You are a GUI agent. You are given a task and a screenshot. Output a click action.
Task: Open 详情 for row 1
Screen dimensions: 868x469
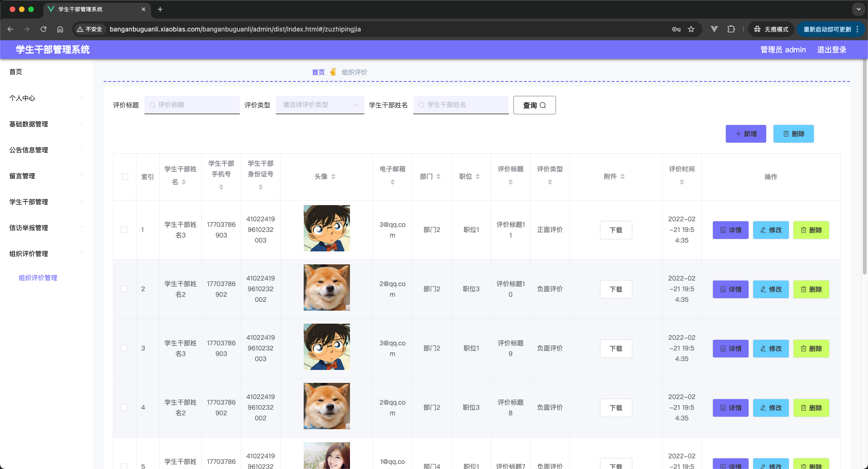pyautogui.click(x=731, y=230)
